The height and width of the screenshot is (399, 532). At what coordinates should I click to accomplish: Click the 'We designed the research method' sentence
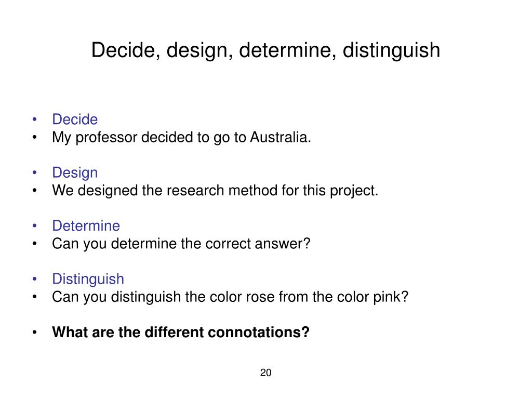(215, 191)
